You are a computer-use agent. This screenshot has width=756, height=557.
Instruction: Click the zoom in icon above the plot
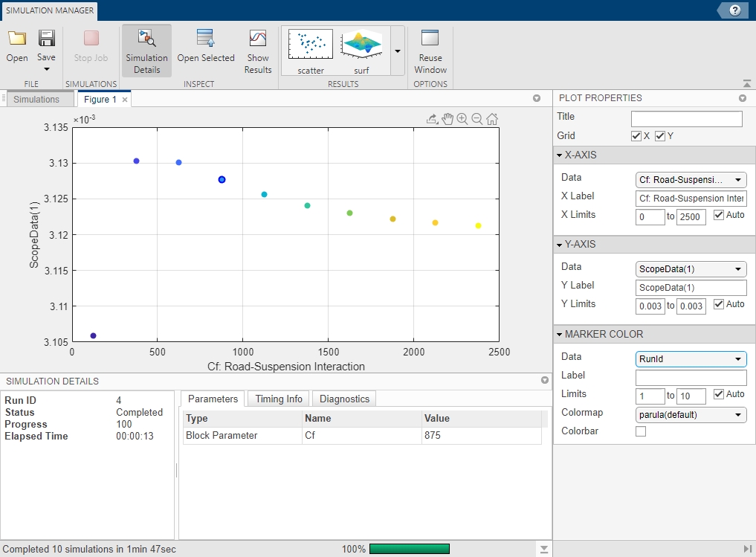[x=462, y=119]
